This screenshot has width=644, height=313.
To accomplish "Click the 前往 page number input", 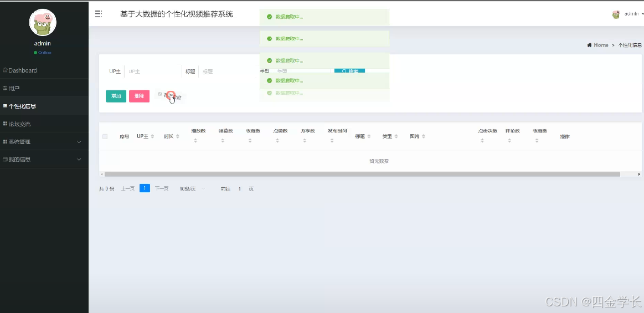I will (x=239, y=189).
